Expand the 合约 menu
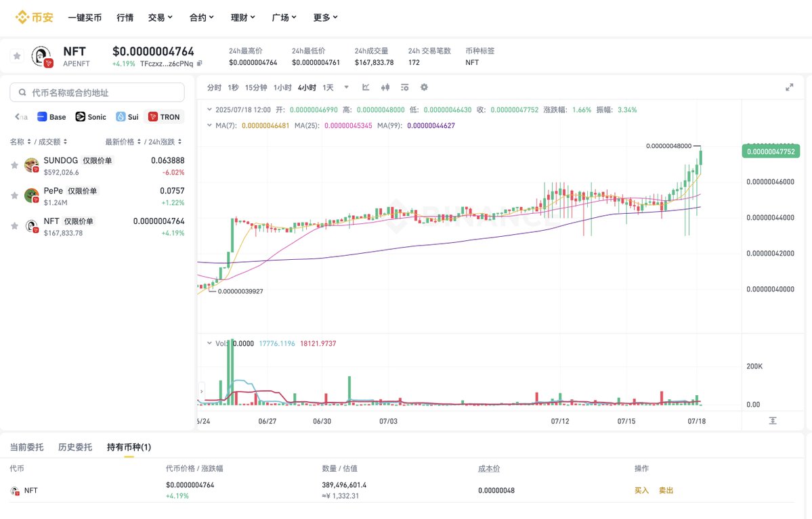812x519 pixels. pyautogui.click(x=201, y=18)
